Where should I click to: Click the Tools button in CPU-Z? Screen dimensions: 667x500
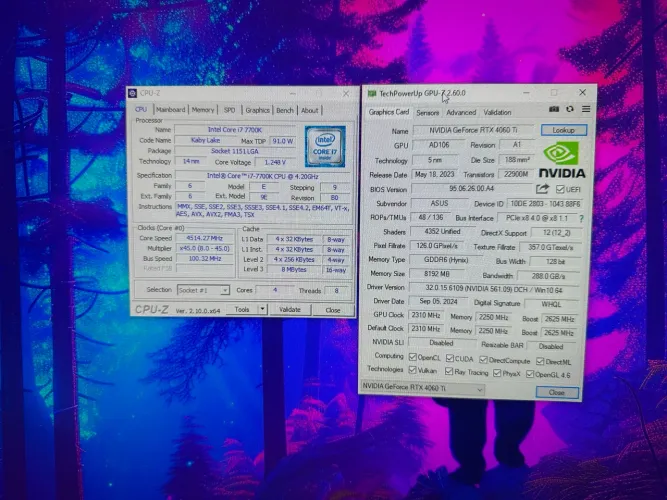[x=242, y=309]
